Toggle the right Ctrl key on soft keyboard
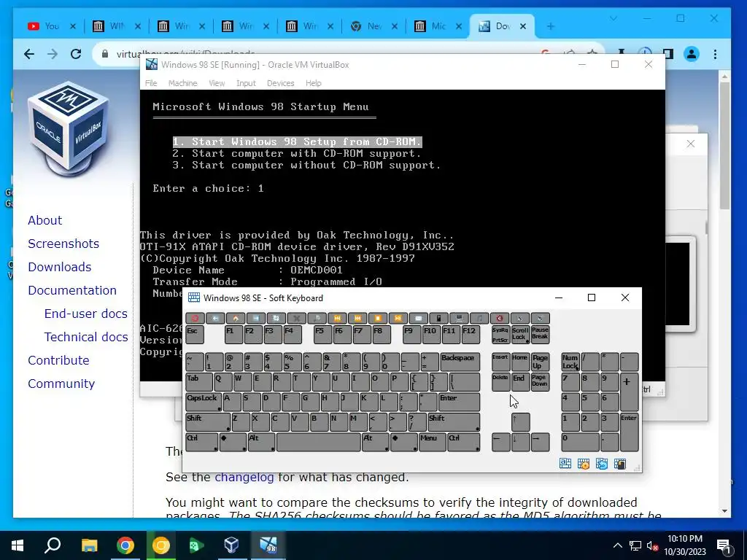The width and height of the screenshot is (747, 560). pos(463,443)
